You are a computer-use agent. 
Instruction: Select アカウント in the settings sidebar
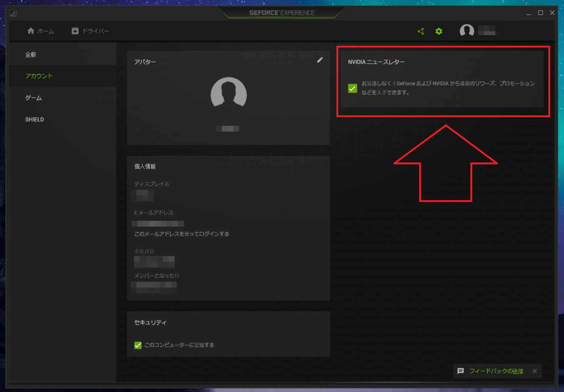tap(62, 76)
